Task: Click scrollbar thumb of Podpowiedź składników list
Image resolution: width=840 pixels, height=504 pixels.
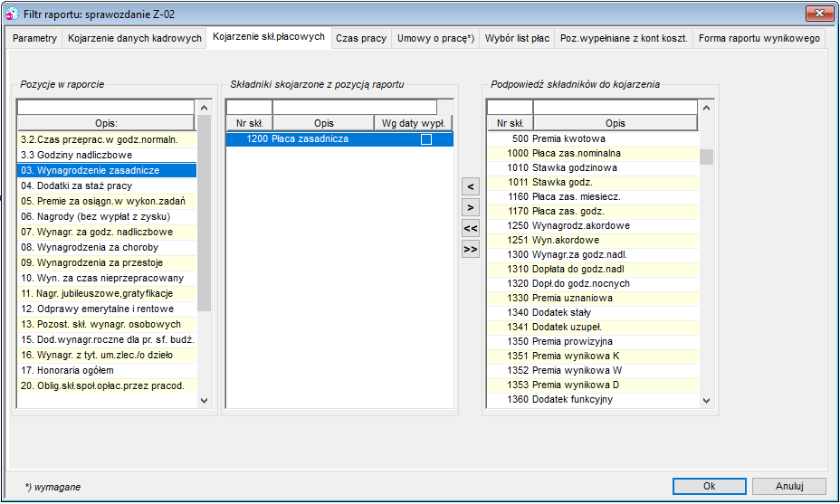Action: pyautogui.click(x=707, y=157)
